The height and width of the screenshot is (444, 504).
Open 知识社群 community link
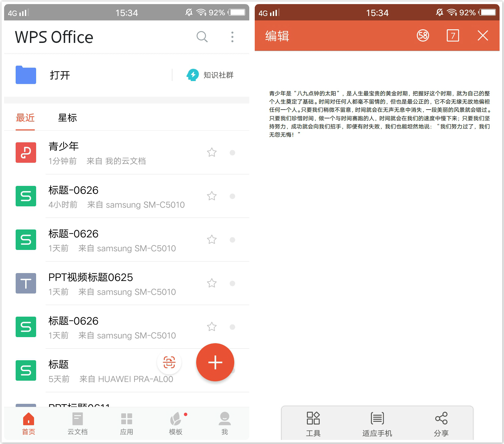pos(210,75)
